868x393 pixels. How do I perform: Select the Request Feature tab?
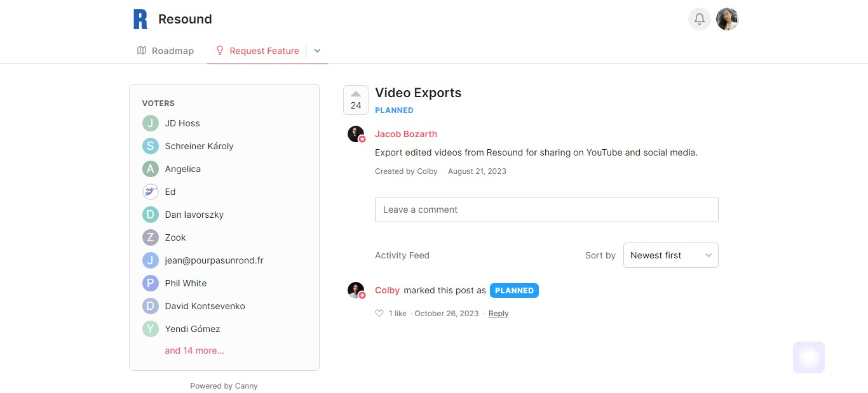[x=257, y=51]
